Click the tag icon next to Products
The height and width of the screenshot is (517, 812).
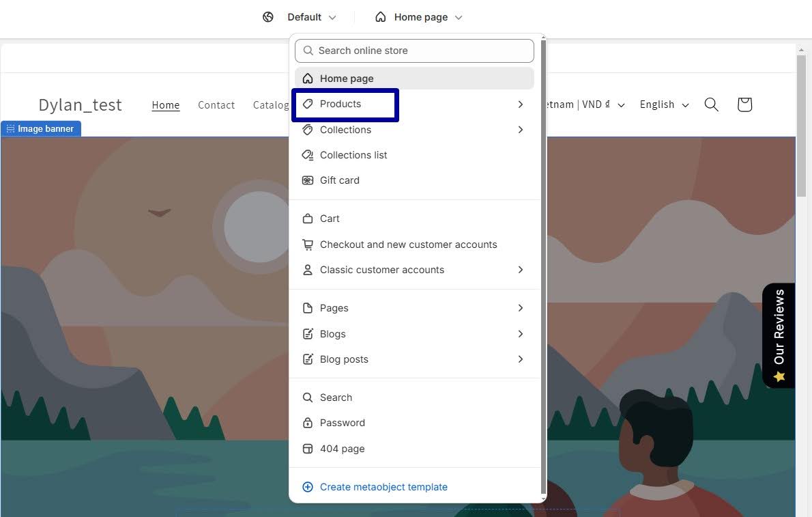[308, 104]
